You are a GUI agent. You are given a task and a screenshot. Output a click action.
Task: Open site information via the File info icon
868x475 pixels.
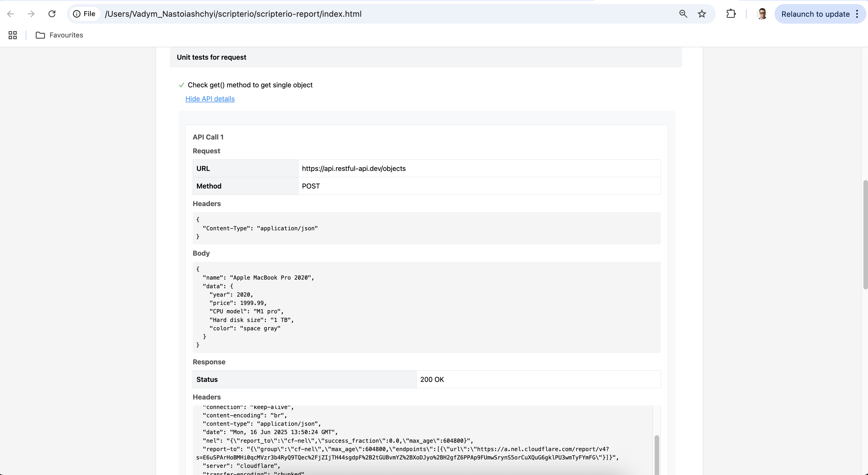[x=78, y=14]
